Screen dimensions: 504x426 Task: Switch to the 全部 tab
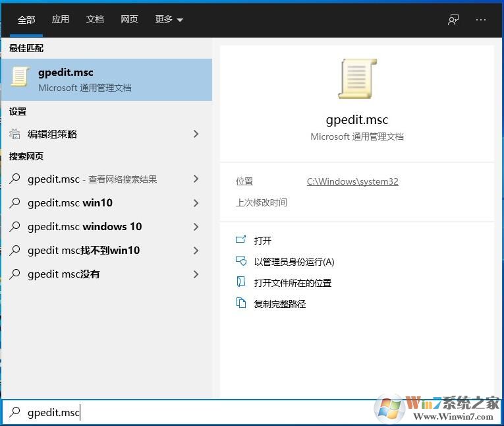tap(26, 20)
